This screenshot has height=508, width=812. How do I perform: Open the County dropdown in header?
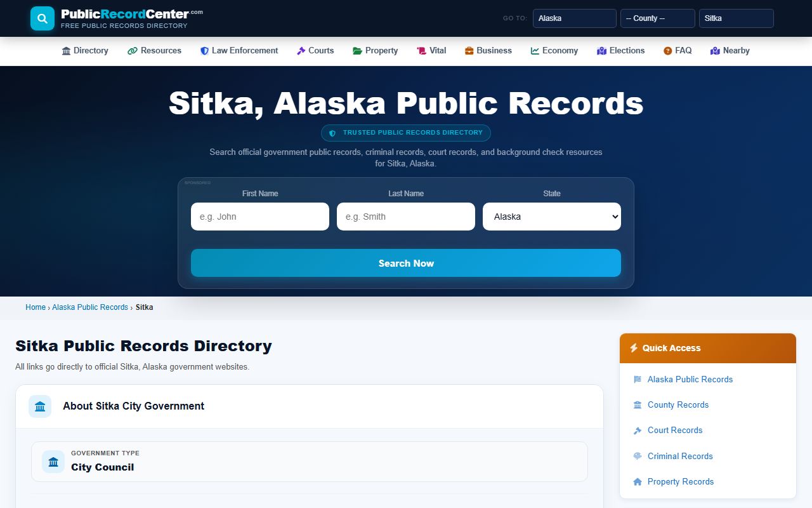click(658, 18)
